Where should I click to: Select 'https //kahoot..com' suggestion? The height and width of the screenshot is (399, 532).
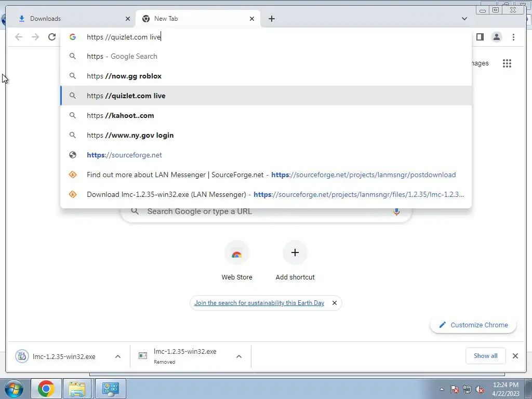click(x=266, y=115)
